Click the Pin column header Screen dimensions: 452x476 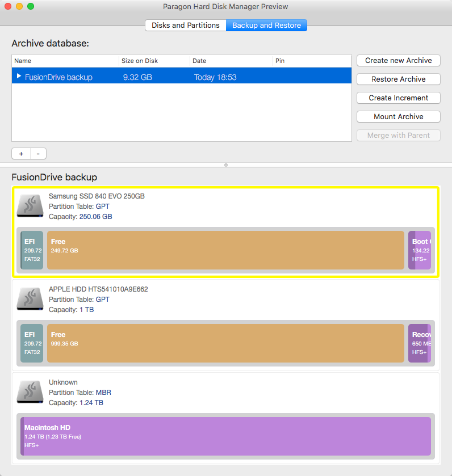pos(312,61)
